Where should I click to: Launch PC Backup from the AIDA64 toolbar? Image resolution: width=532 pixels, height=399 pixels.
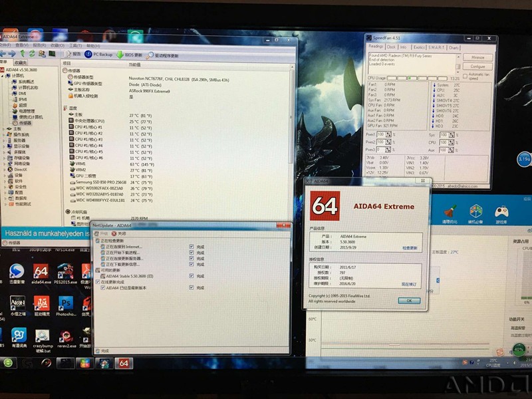[98, 55]
